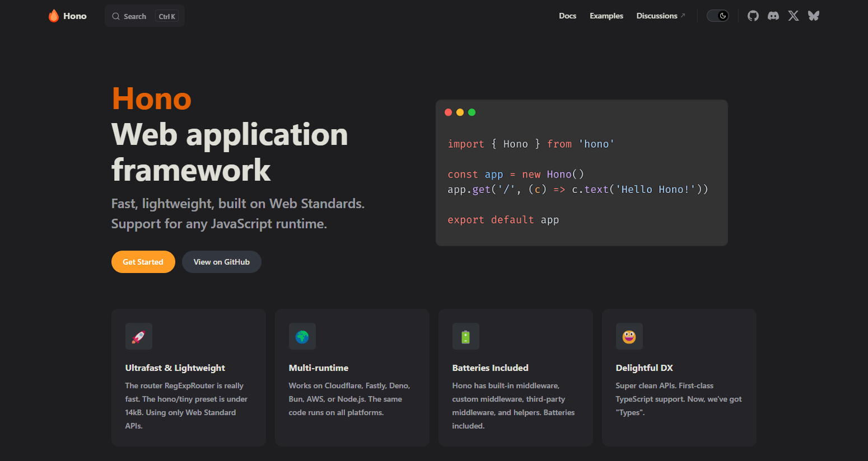Click the 'export default app' code line
This screenshot has height=461, width=868.
pyautogui.click(x=503, y=220)
